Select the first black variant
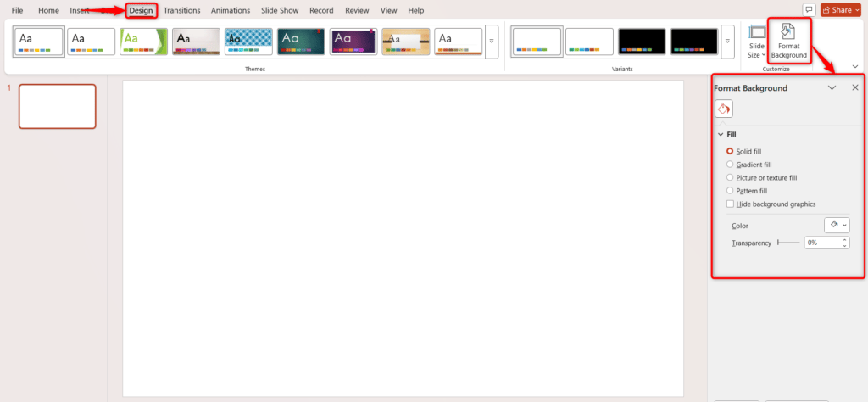Viewport: 868px width, 402px height. pyautogui.click(x=643, y=42)
